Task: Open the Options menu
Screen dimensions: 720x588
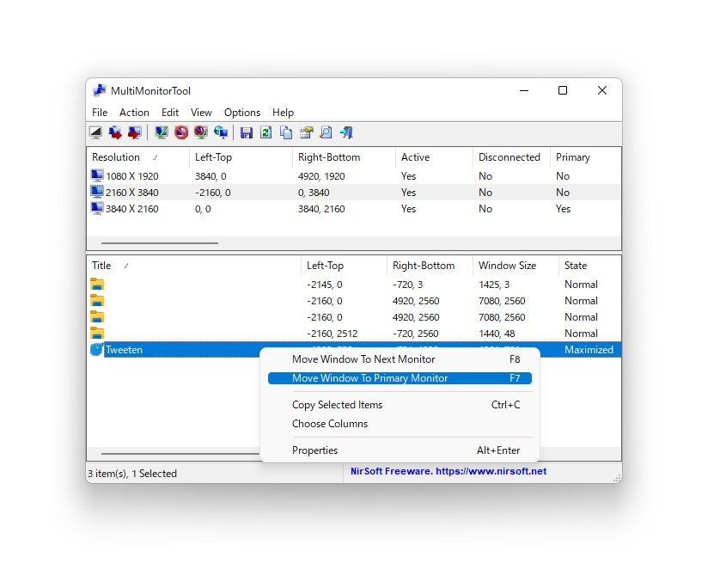Action: pyautogui.click(x=242, y=113)
